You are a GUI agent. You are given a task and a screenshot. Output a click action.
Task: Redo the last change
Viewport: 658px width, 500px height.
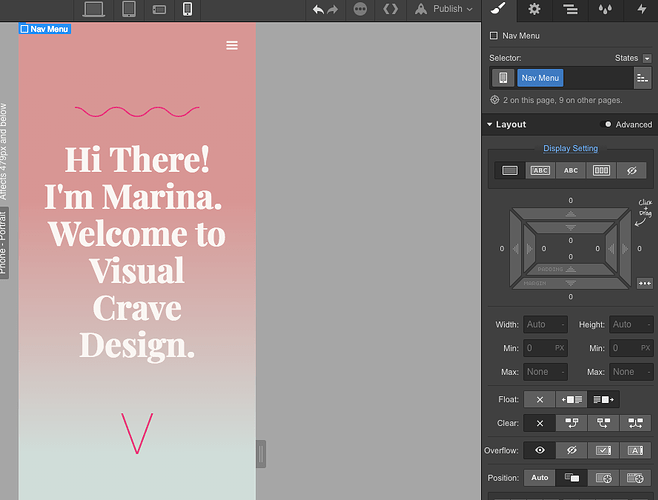(x=332, y=9)
